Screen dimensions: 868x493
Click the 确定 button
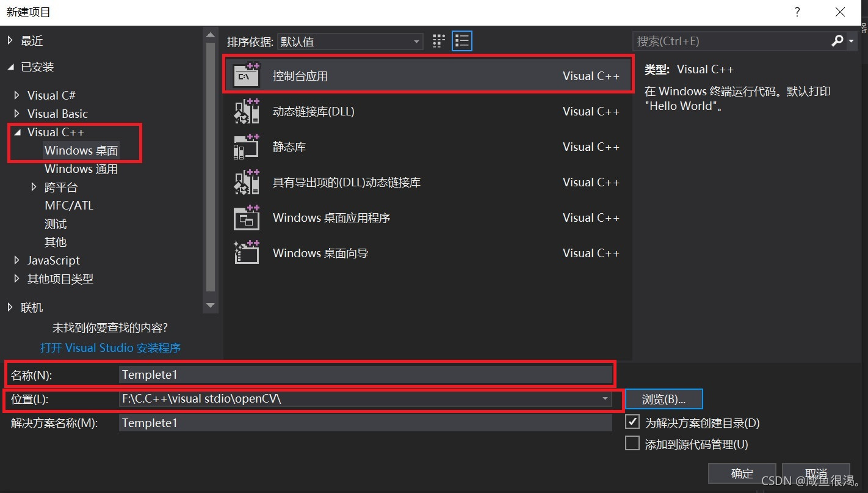[742, 473]
